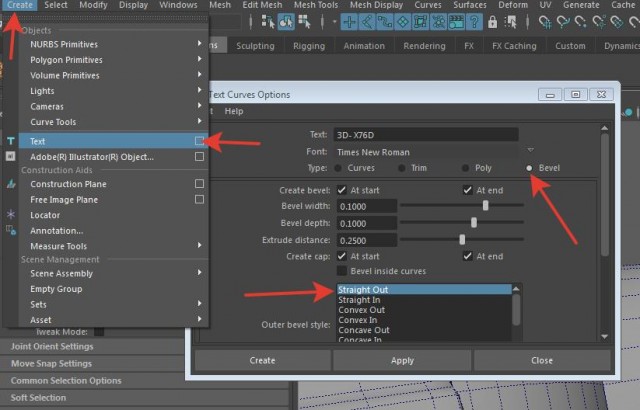Select the Poly type radio button
640x410 pixels.
point(465,168)
